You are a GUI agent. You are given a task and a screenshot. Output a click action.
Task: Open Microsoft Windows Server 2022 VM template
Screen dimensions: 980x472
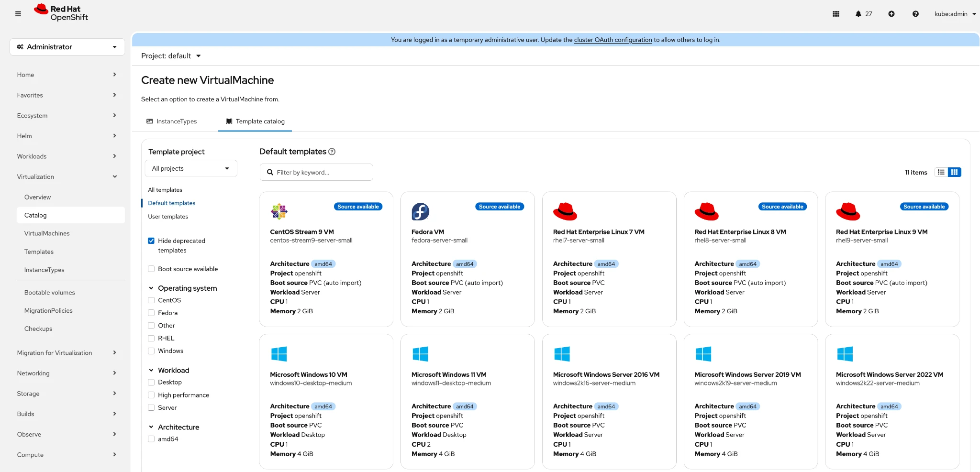coord(892,402)
